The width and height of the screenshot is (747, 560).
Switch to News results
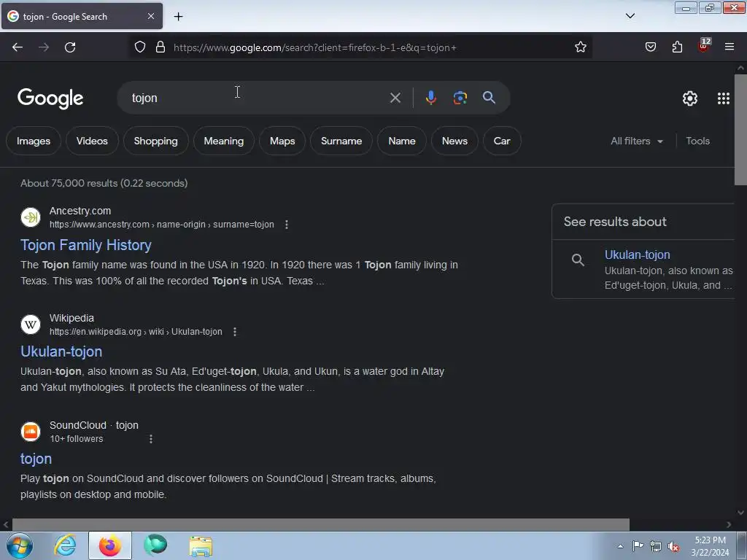pyautogui.click(x=454, y=141)
